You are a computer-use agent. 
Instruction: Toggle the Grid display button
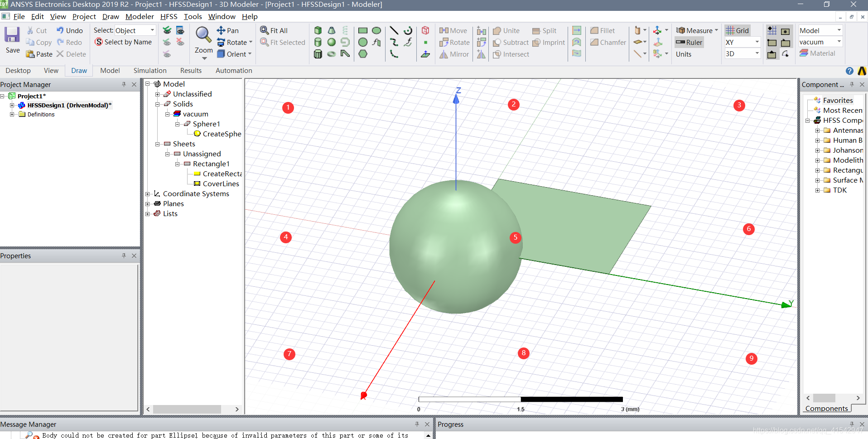tap(738, 30)
